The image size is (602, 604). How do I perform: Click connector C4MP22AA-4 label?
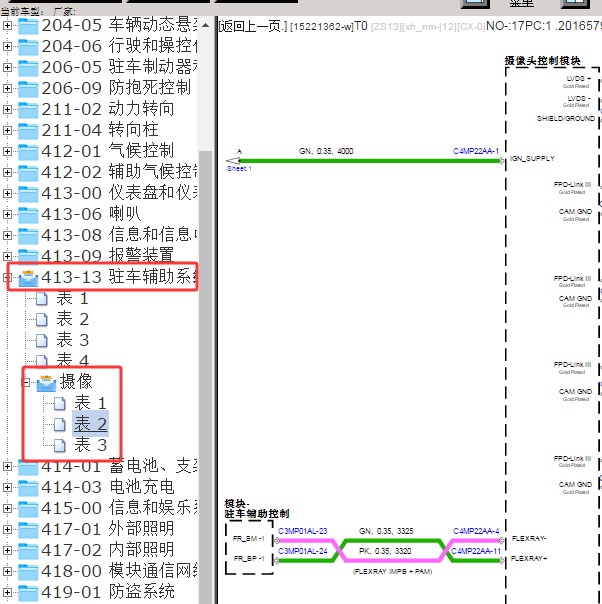[x=476, y=531]
